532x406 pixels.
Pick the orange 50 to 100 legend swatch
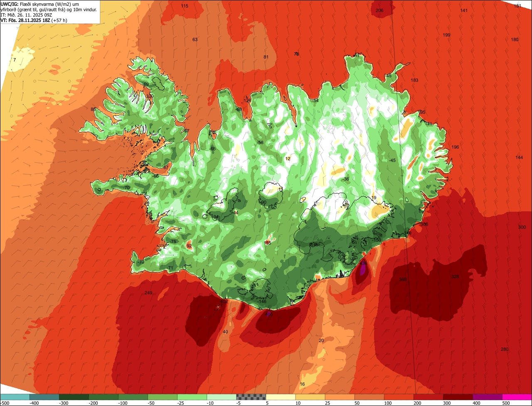(369, 397)
